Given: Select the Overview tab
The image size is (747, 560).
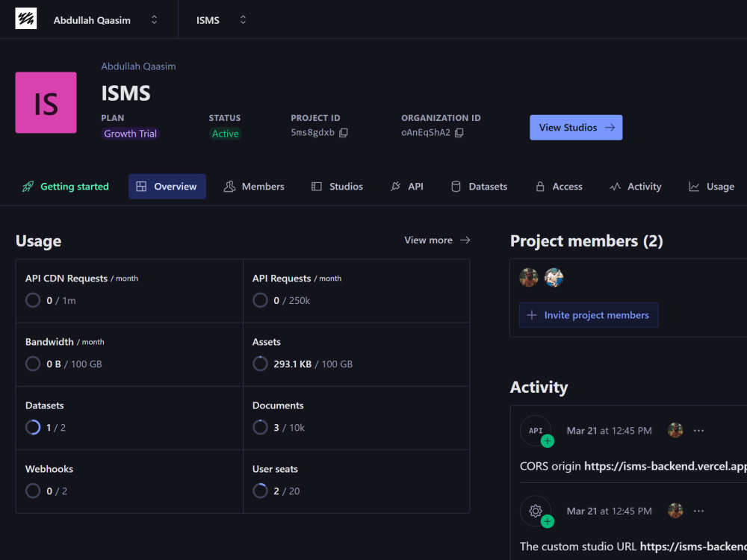Looking at the screenshot, I should pos(167,187).
